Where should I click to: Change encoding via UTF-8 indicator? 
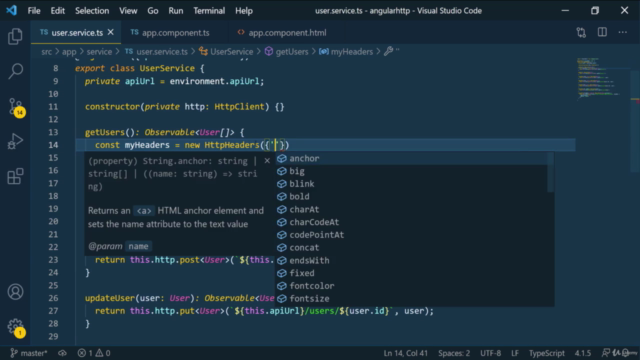point(490,353)
